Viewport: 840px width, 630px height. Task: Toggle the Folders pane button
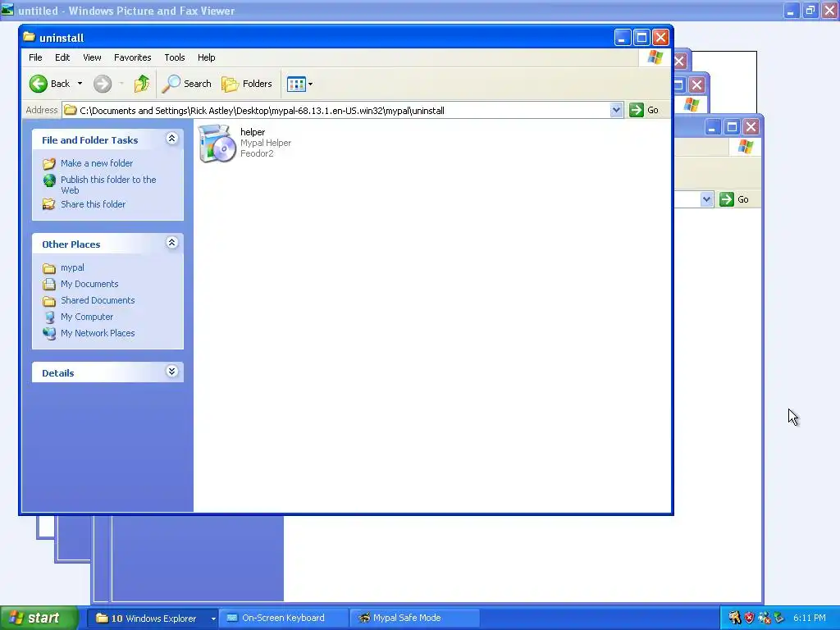[x=247, y=84]
